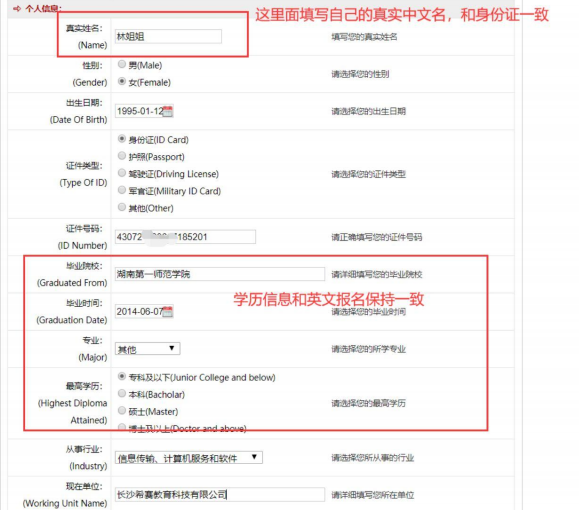Click the hint text 请详细填写您所在单位
This screenshot has height=510, width=579.
point(373,495)
